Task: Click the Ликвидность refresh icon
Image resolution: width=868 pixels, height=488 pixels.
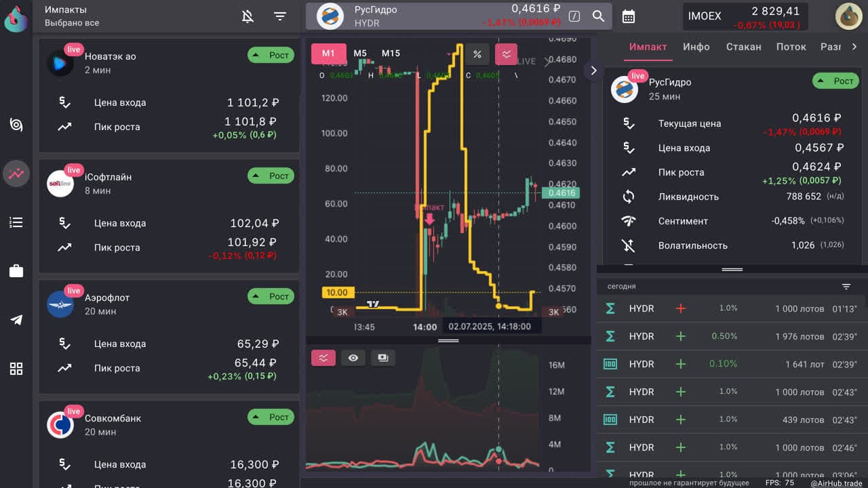Action: 629,197
